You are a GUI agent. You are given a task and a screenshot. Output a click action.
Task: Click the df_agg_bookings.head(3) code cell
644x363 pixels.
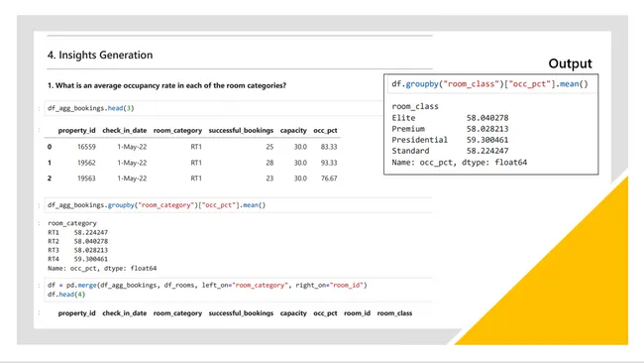[x=214, y=108]
